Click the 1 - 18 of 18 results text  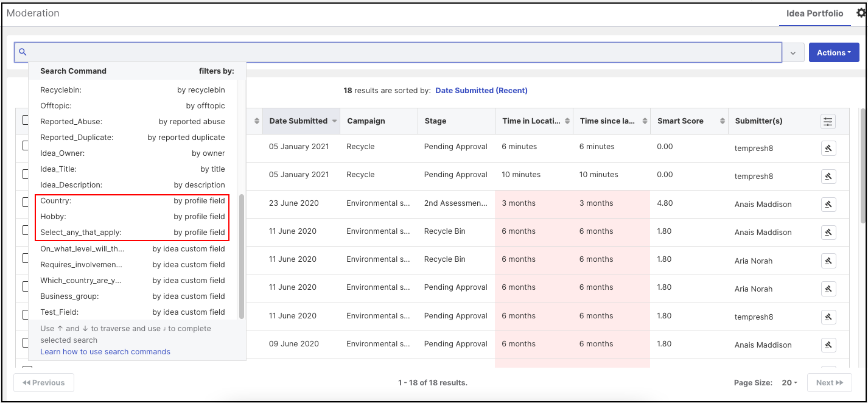click(x=433, y=383)
